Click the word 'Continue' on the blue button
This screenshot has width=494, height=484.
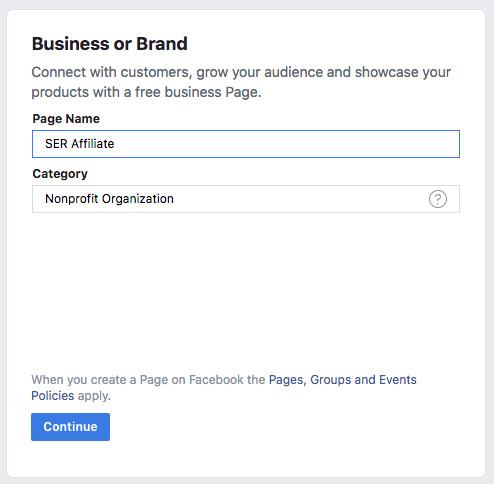click(x=70, y=427)
